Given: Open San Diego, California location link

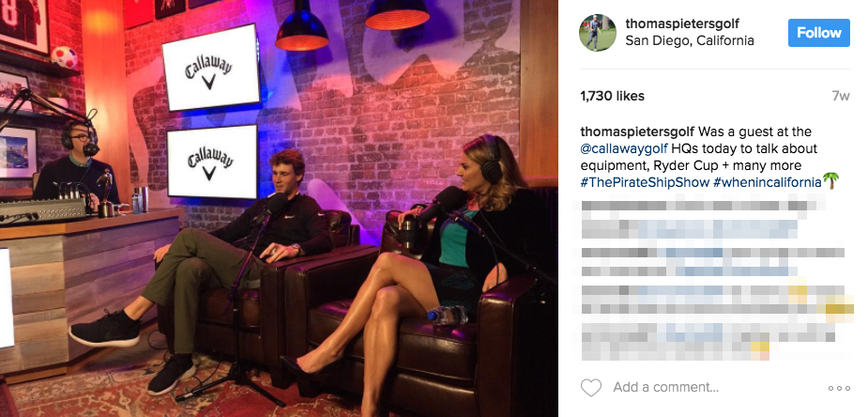Looking at the screenshot, I should click(x=689, y=41).
